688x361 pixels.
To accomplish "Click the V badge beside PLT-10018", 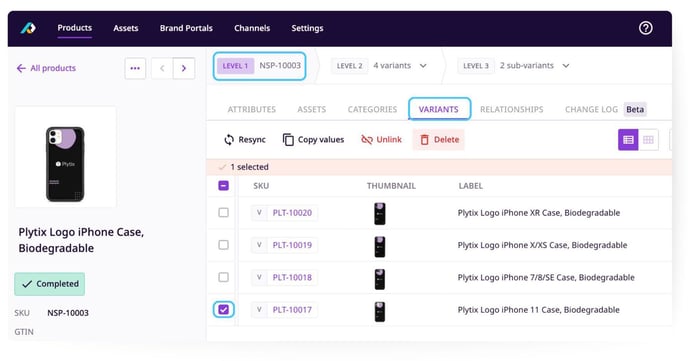I will click(259, 277).
